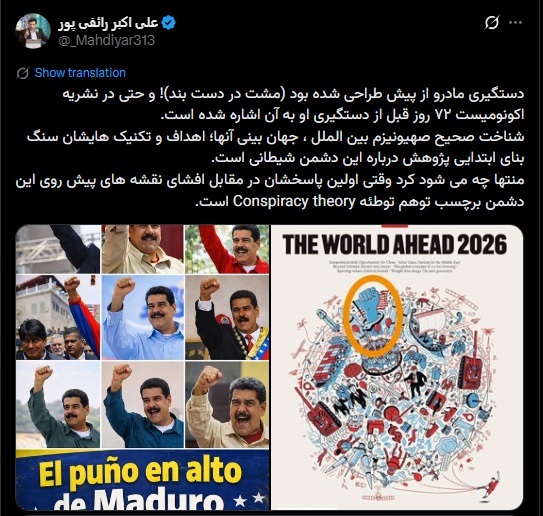Open the three-dot more options menu
Image resolution: width=543 pixels, height=516 pixels.
pos(515,23)
